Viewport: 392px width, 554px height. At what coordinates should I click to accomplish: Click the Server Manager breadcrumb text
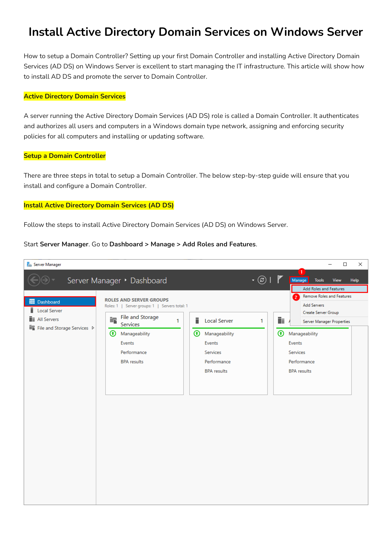point(94,281)
